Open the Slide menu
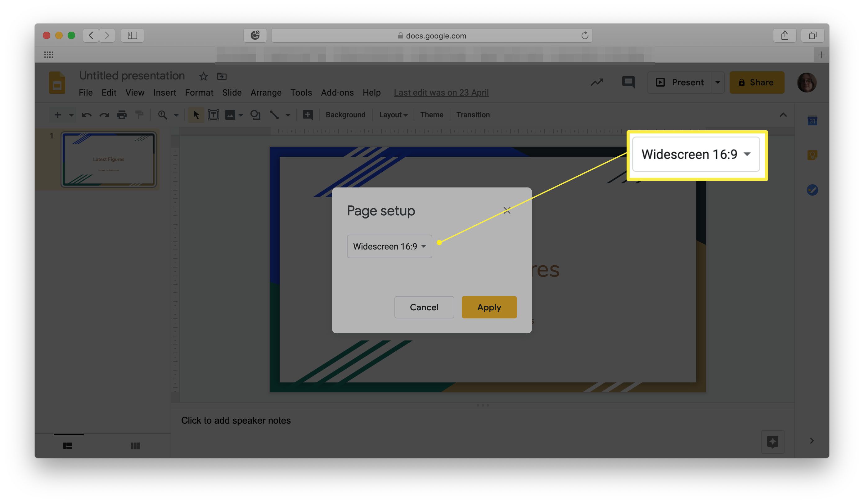This screenshot has height=504, width=864. click(x=232, y=93)
